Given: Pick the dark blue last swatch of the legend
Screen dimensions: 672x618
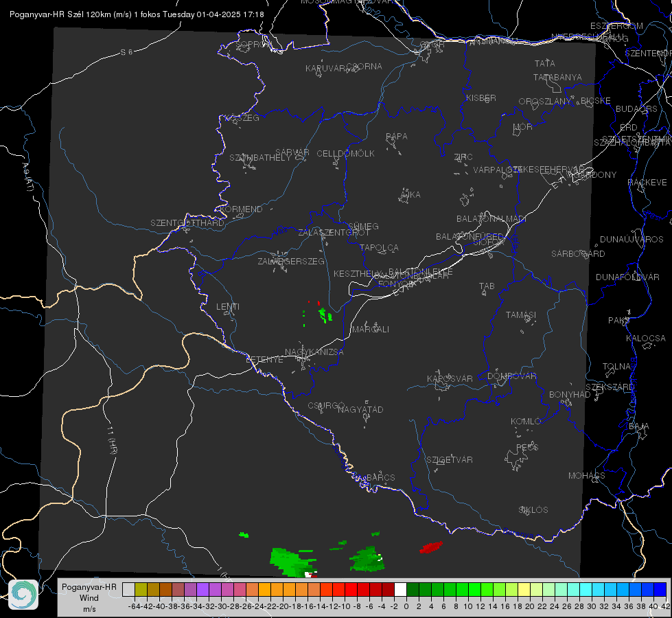Looking at the screenshot, I should click(x=660, y=589).
